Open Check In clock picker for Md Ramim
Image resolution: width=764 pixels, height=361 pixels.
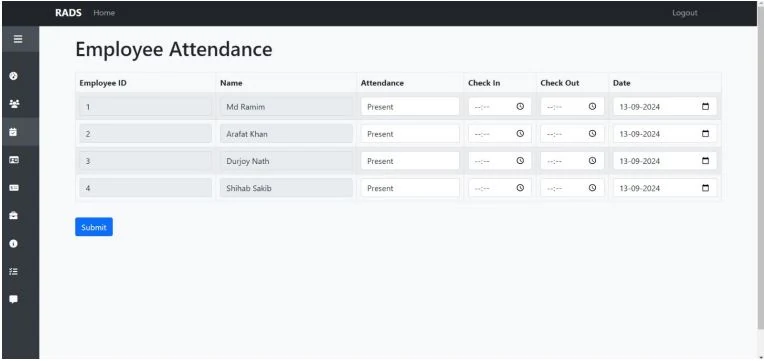[x=520, y=107]
